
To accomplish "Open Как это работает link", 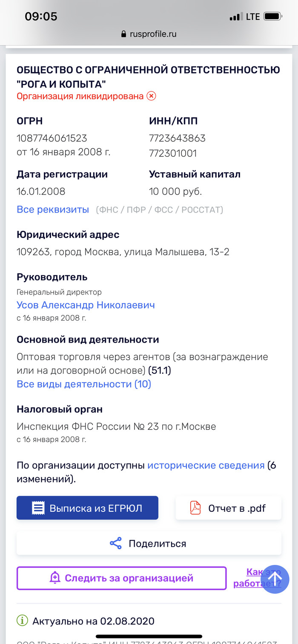I will [257, 578].
